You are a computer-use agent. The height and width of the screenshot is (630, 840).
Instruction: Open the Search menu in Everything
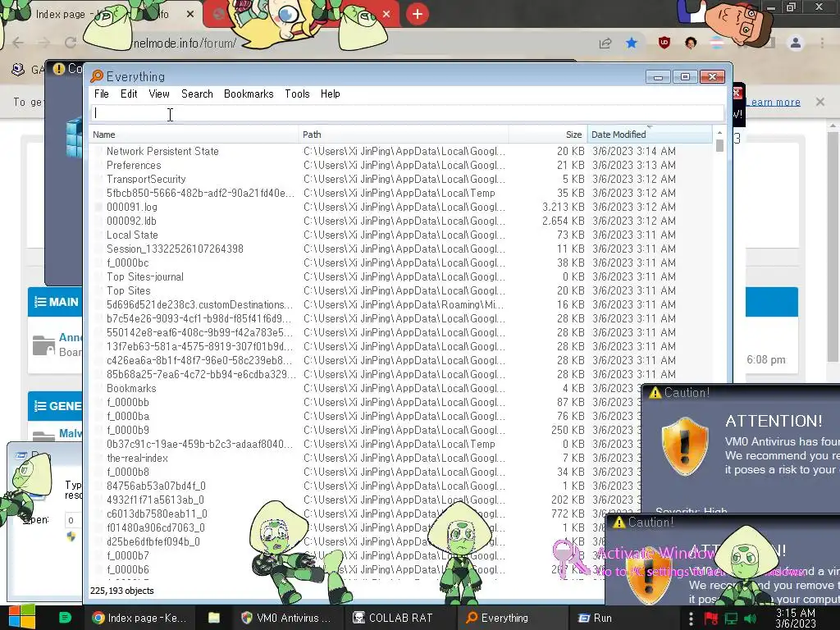pos(197,94)
